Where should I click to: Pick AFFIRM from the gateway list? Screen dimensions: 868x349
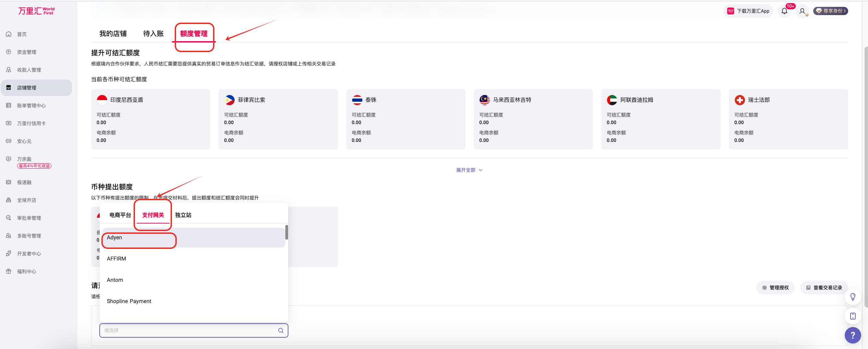pos(116,259)
